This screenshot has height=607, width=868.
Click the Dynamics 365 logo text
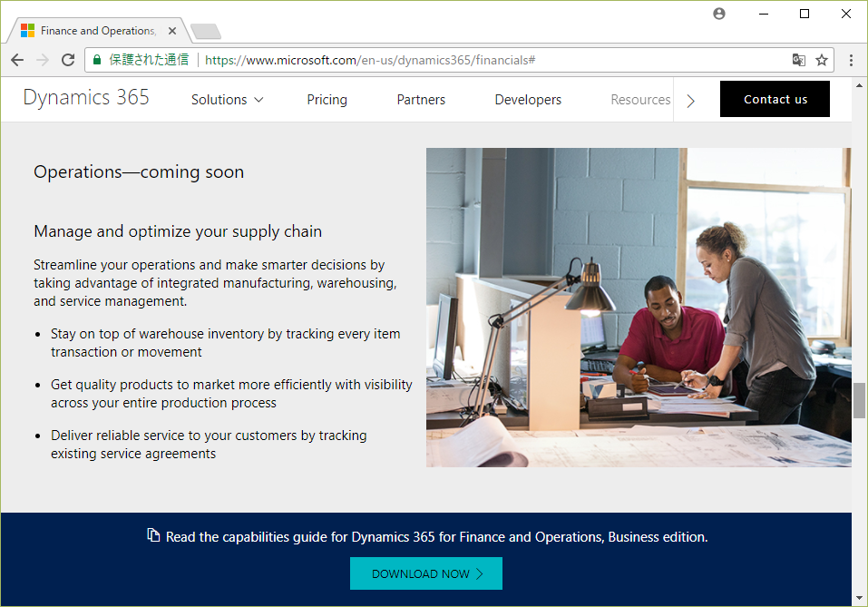click(x=86, y=97)
